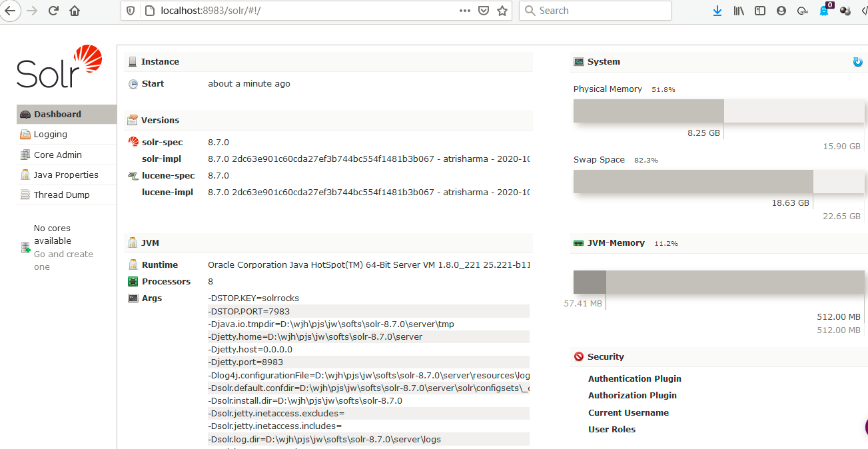Click the JVM section header
Image resolution: width=868 pixels, height=449 pixels.
[328, 242]
